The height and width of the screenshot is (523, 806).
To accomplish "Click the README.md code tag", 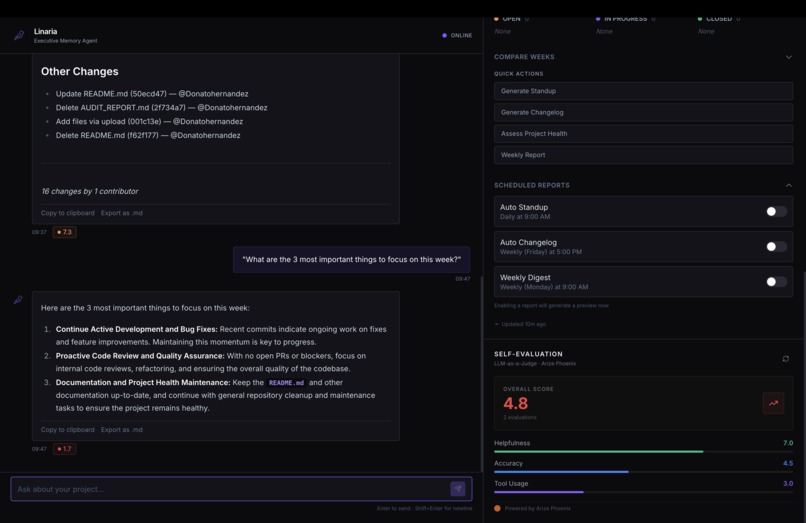I will tap(286, 383).
